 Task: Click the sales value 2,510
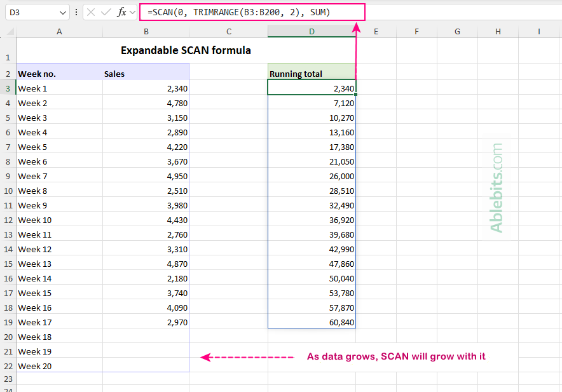click(146, 191)
